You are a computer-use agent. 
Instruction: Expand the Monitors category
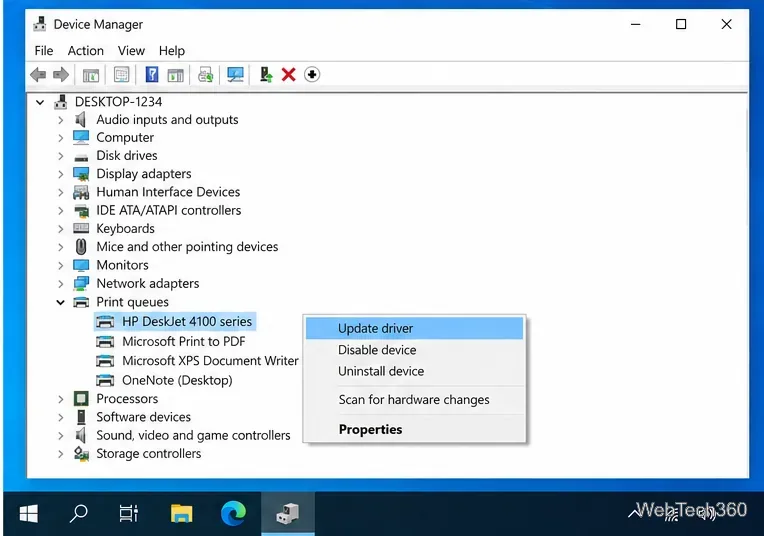[x=60, y=266]
